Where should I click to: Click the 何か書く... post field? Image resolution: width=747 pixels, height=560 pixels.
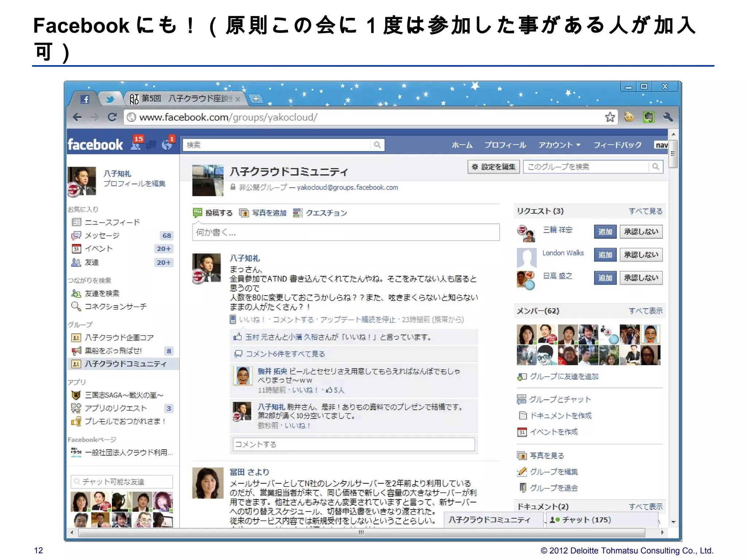[346, 232]
